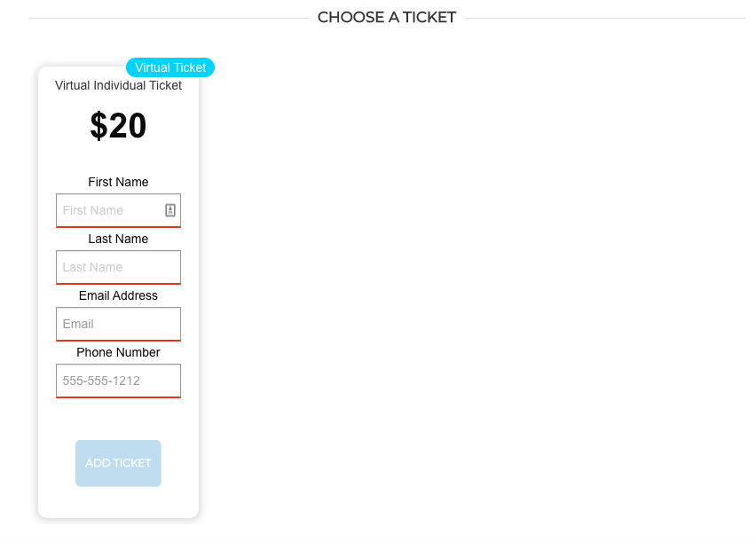756x542 pixels.
Task: Click the divider line right of heading
Action: (x=603, y=18)
